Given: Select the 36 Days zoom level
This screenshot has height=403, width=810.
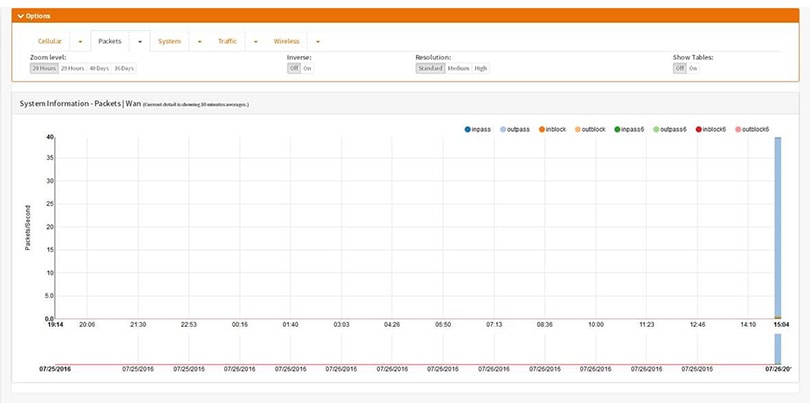Looking at the screenshot, I should point(124,68).
